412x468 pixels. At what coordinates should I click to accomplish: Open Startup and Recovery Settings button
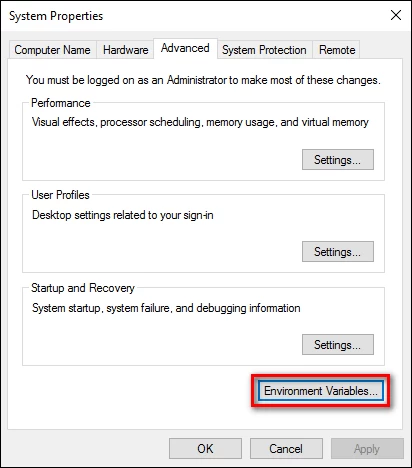point(338,345)
